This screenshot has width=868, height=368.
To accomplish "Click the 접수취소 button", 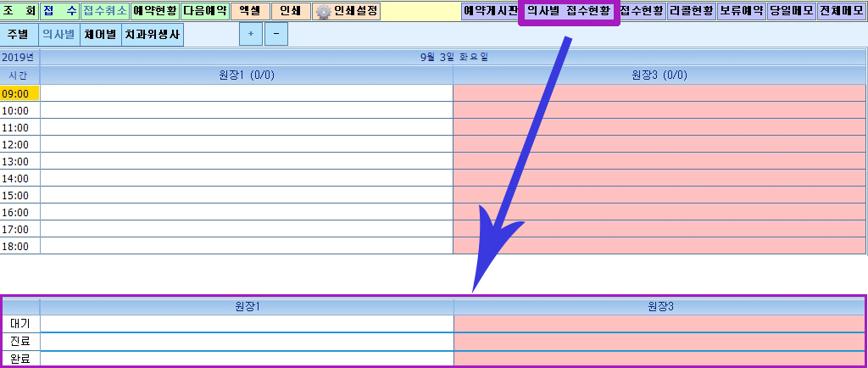I will (x=105, y=11).
